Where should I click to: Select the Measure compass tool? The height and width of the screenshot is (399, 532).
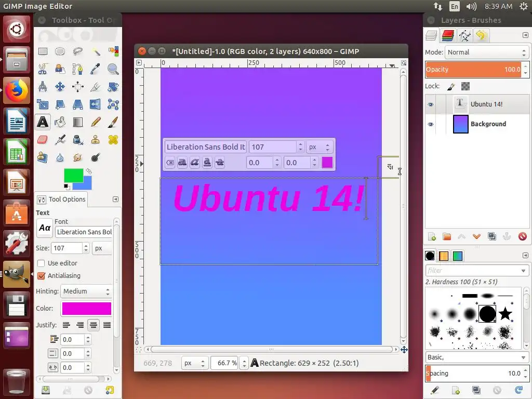[43, 87]
